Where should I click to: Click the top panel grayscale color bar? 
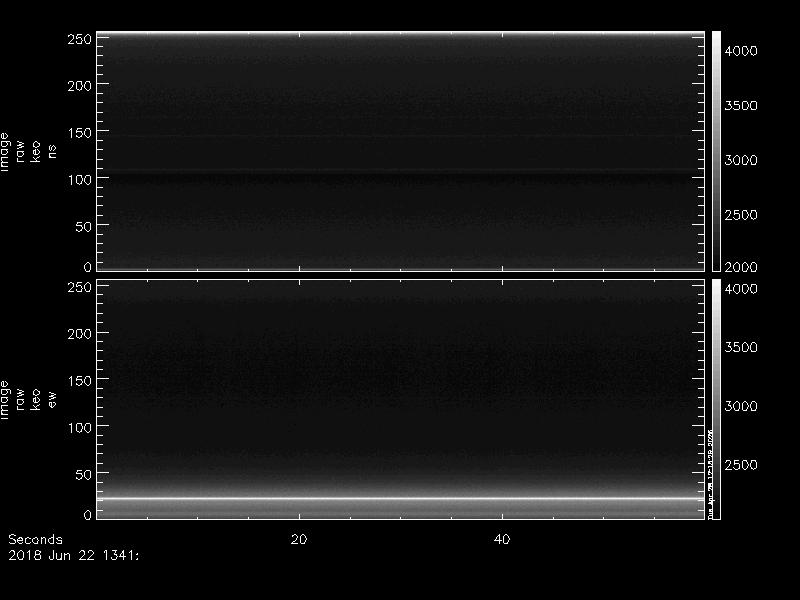[x=716, y=152]
